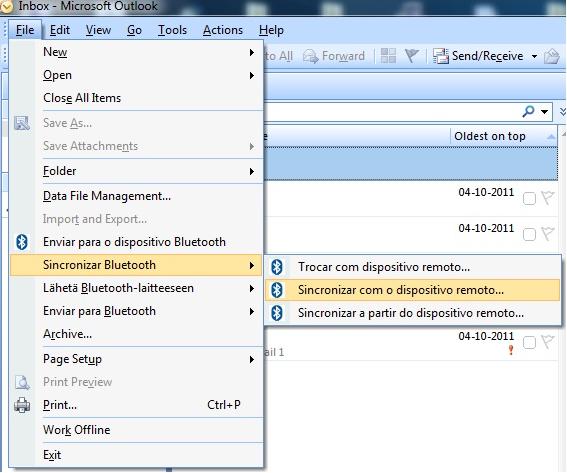Open the File menu
Viewport: 567px width, 473px height.
25,30
